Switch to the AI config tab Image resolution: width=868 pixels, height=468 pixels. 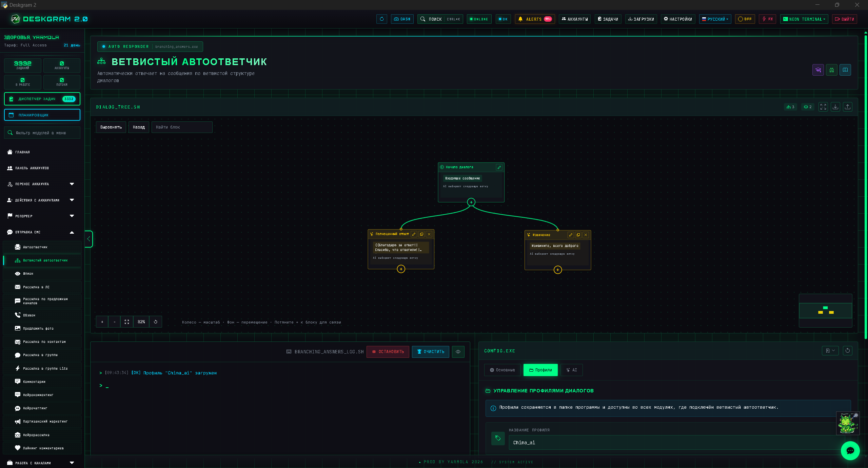pyautogui.click(x=572, y=370)
